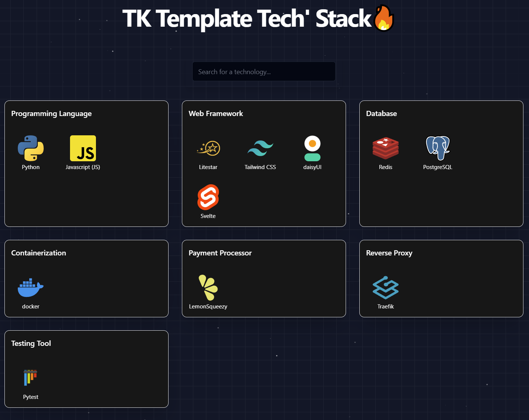Viewport: 529px width, 420px height.
Task: Click the PostgreSQL elephant icon
Action: tap(438, 148)
